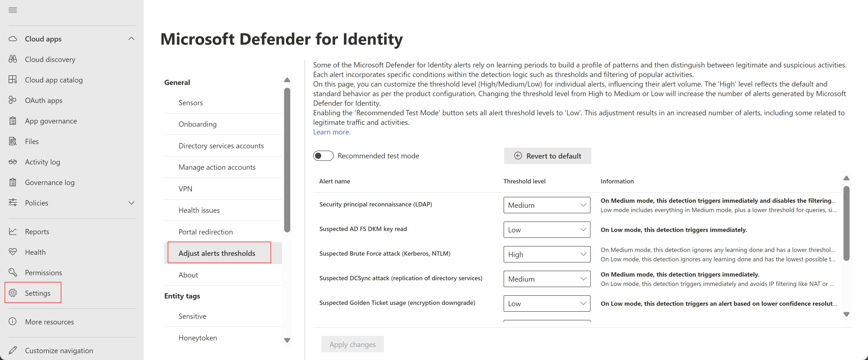
Task: Click the Customize navigation pencil icon
Action: (x=13, y=350)
